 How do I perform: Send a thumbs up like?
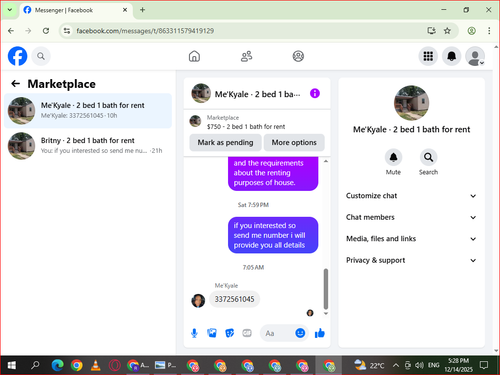click(320, 333)
